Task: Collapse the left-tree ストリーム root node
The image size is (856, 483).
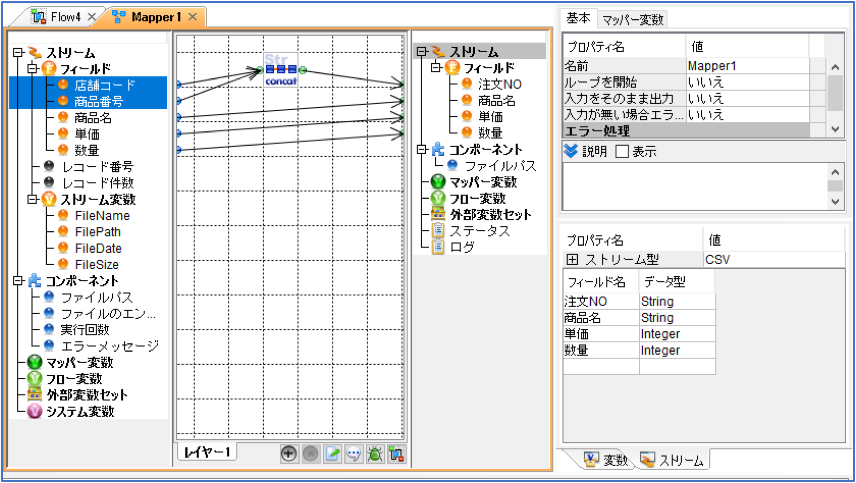Action: [x=18, y=53]
